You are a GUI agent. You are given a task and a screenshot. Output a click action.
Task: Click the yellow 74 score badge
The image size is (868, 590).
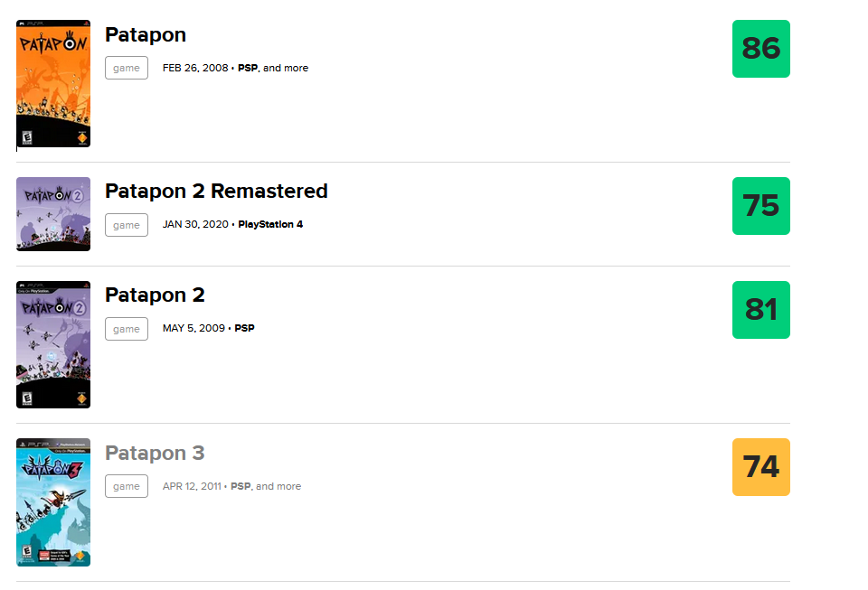tap(761, 467)
